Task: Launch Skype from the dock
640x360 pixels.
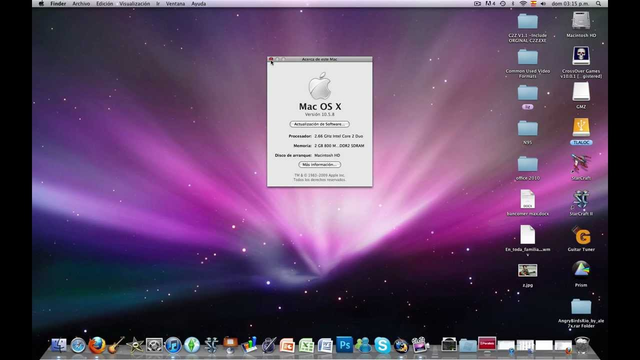Action: tap(382, 345)
